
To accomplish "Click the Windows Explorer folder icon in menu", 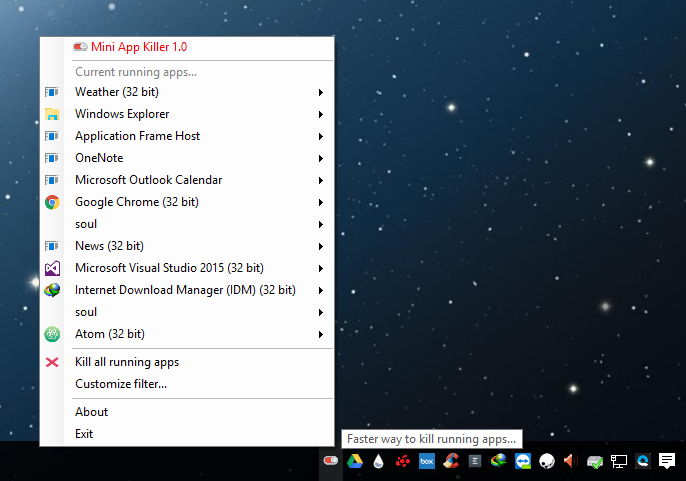I will 52,114.
